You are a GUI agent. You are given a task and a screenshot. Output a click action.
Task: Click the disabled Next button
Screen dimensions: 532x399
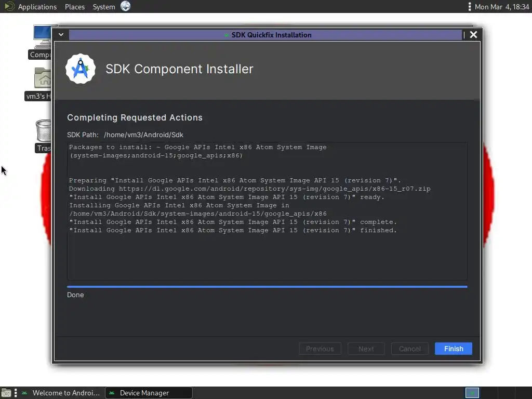[x=366, y=349]
